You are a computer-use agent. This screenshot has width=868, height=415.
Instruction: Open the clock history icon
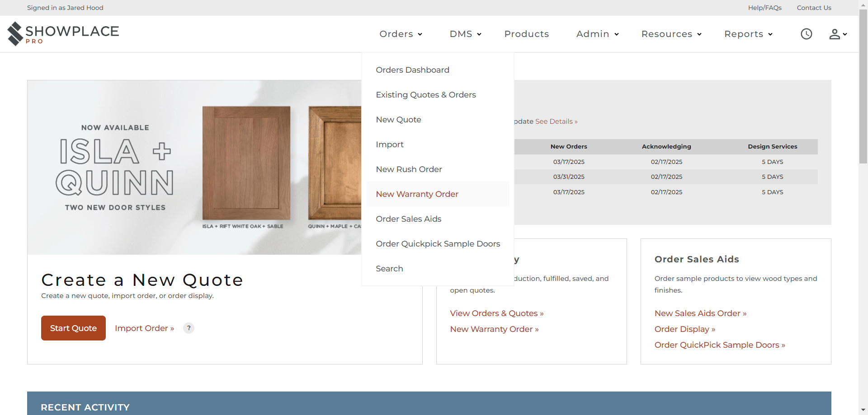click(x=807, y=34)
